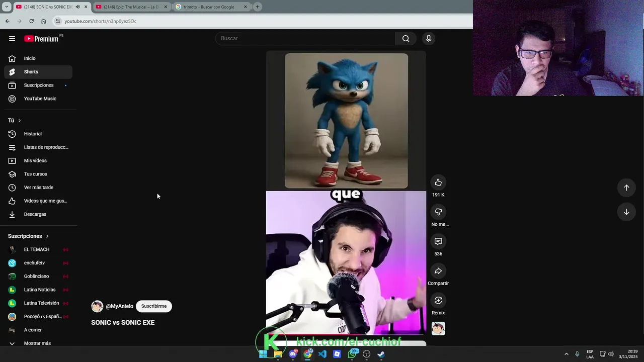Click the YouTube URL address bar
The width and height of the screenshot is (644, 362).
(x=262, y=21)
